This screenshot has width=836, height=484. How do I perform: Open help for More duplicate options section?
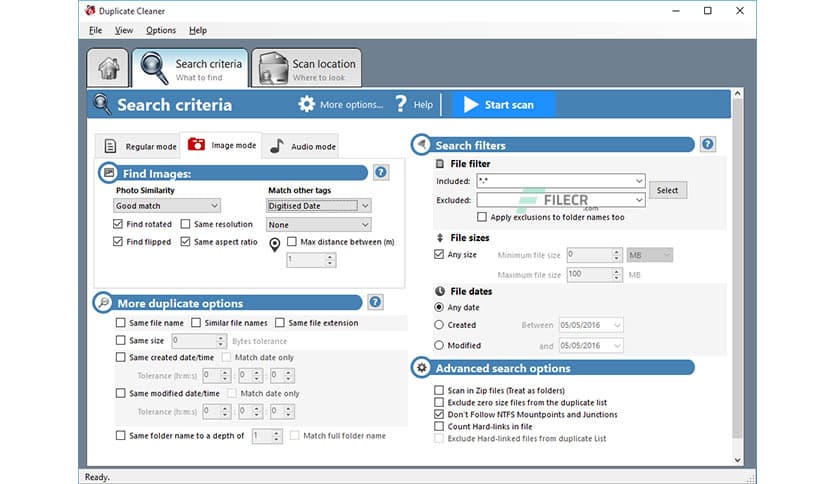pyautogui.click(x=375, y=302)
